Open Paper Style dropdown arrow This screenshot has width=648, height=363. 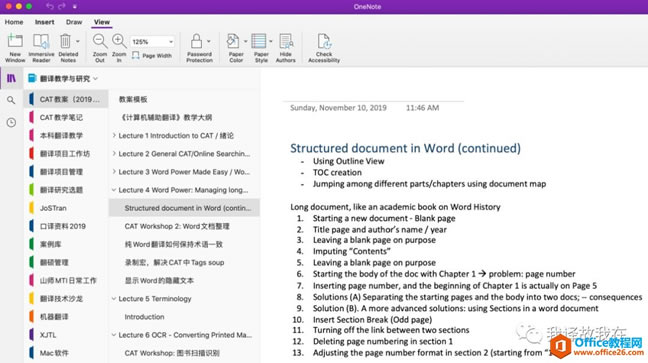tap(271, 41)
